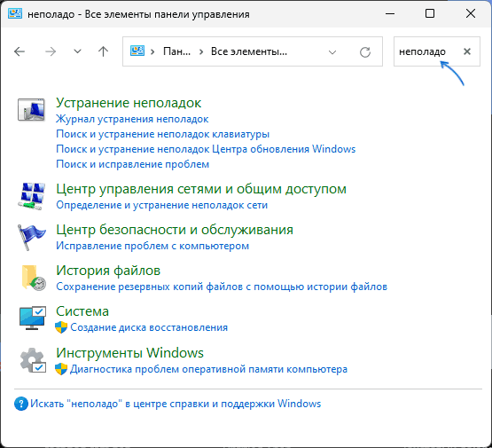The height and width of the screenshot is (448, 492).
Task: Open Устранение неполадок heading
Action: [129, 103]
